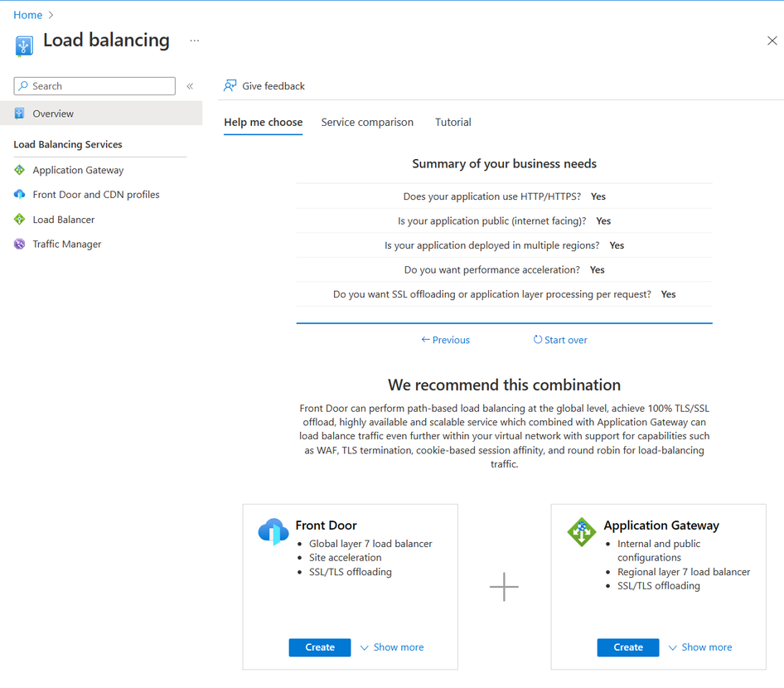This screenshot has width=784, height=688.
Task: Click the Front Door card title
Action: pyautogui.click(x=326, y=526)
